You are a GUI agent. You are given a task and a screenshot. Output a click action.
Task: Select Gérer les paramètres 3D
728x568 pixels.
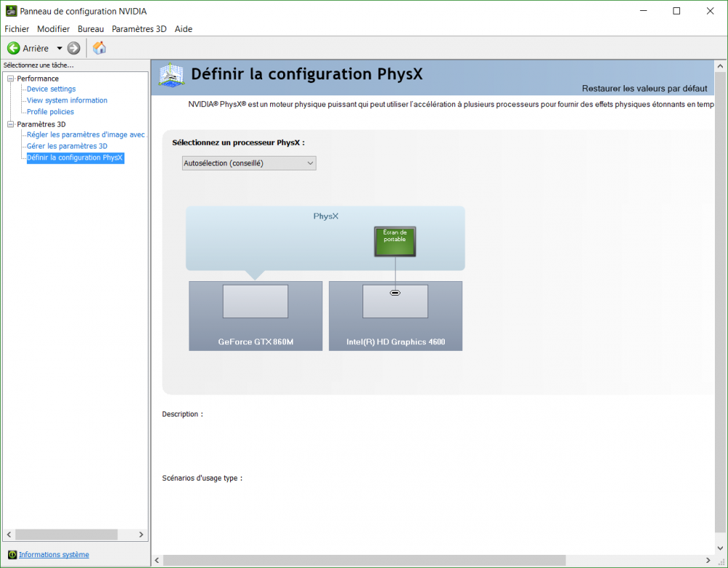(x=67, y=146)
